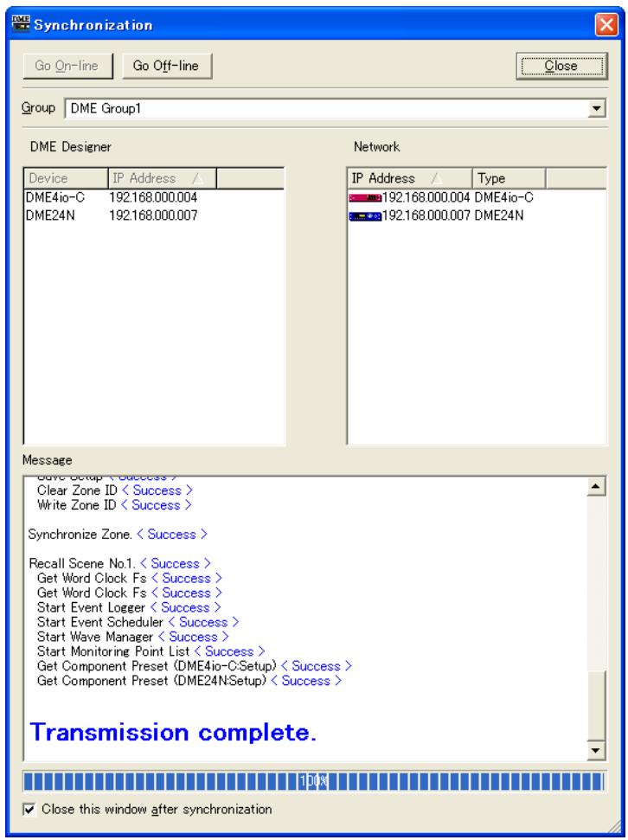The image size is (628, 840).
Task: Click Get Component Preset DME4io-C:Setup line
Action: point(195,666)
